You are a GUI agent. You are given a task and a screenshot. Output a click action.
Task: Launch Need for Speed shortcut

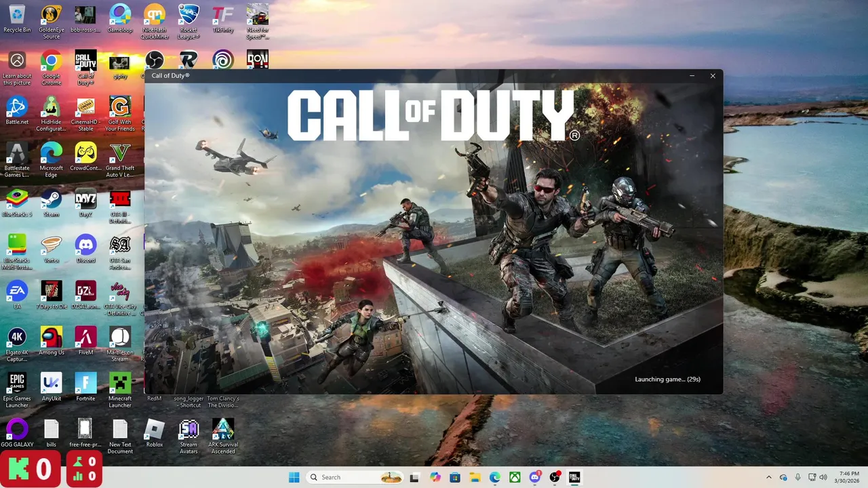258,22
